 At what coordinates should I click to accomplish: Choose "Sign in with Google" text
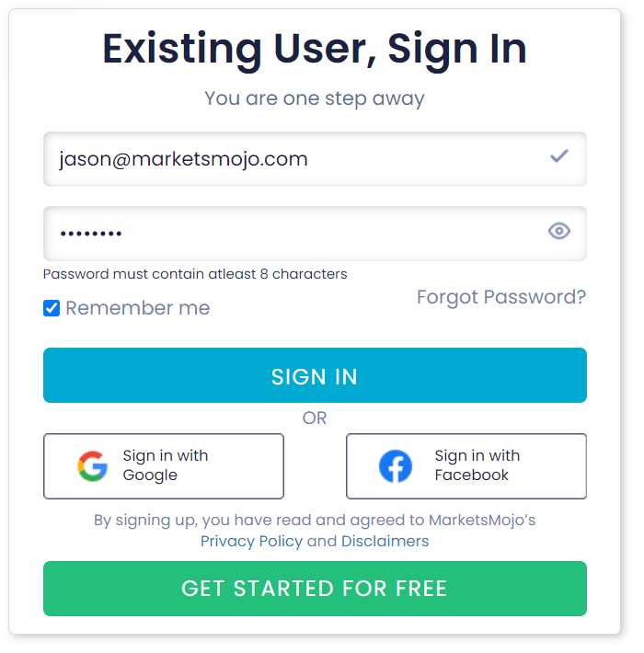(166, 465)
